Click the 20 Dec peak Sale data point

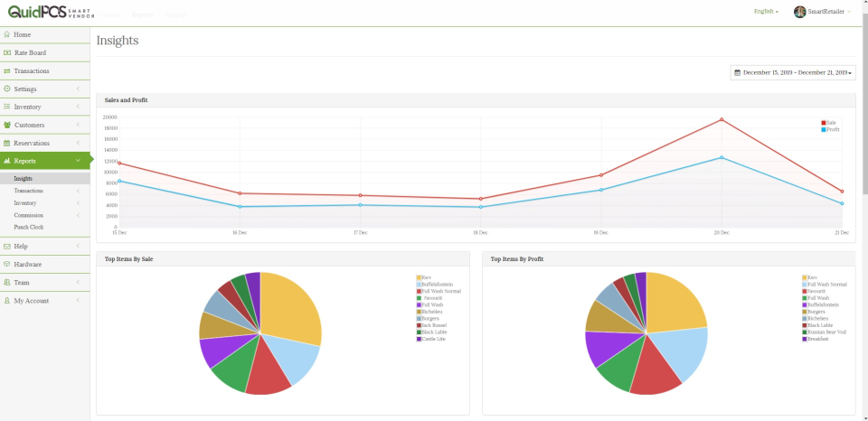tap(722, 119)
